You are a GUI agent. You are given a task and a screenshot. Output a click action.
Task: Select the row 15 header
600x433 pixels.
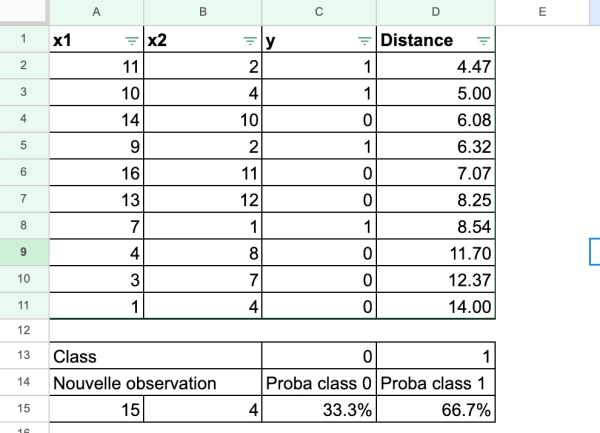click(23, 408)
